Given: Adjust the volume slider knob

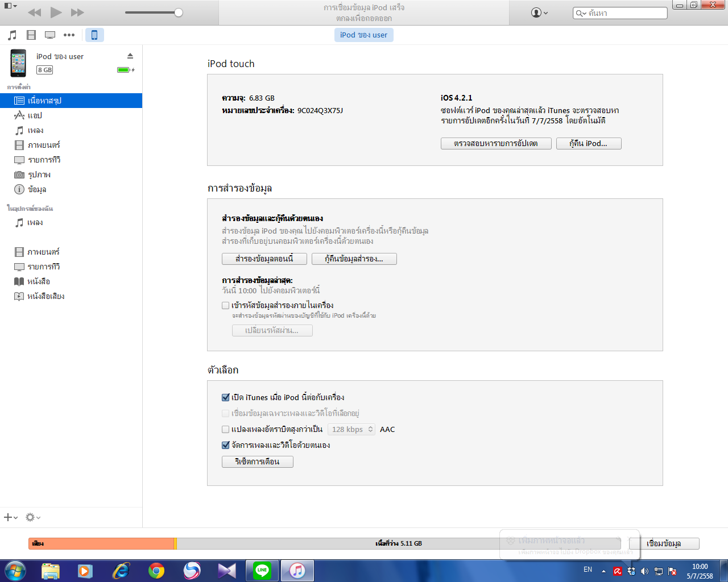Looking at the screenshot, I should pos(179,13).
